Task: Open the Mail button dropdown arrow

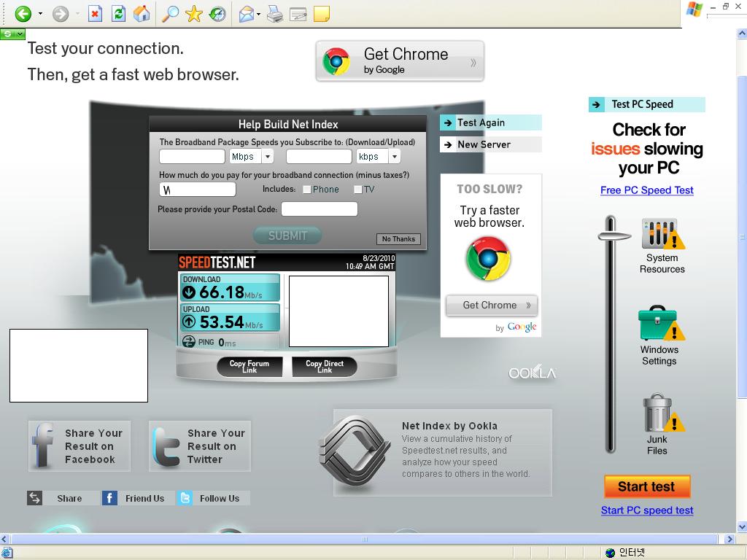Action: [258, 14]
